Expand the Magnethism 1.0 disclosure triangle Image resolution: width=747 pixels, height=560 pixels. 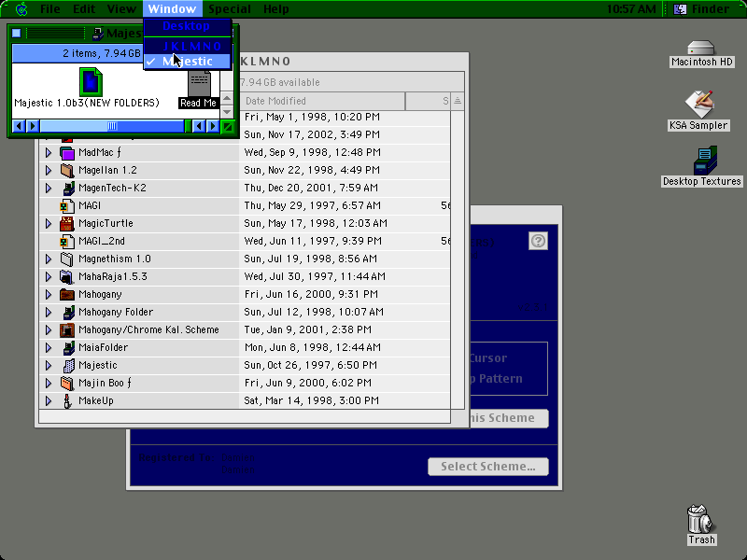coord(49,259)
